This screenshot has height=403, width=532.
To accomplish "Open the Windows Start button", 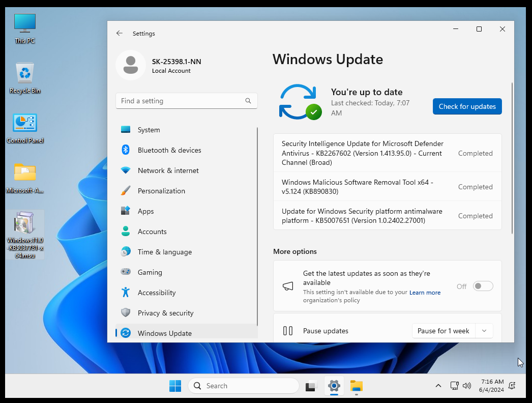I will coord(175,386).
